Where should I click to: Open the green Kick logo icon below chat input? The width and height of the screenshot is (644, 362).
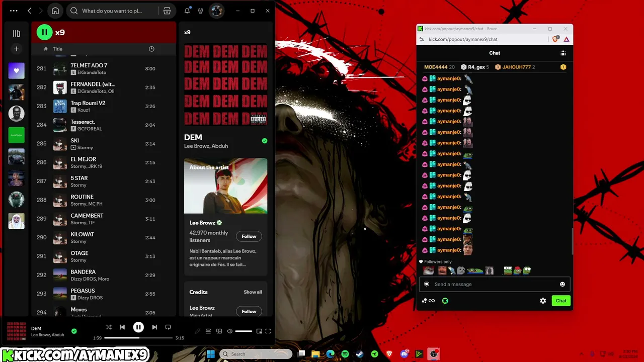[445, 301]
